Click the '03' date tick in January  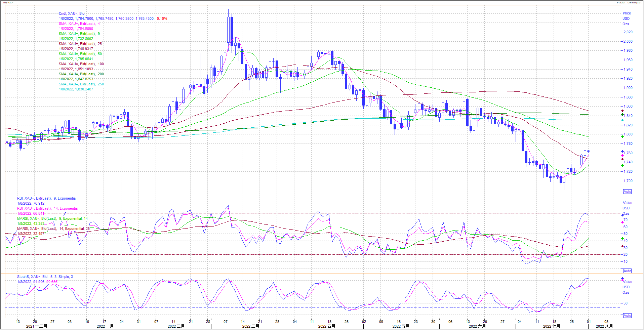coord(70,322)
